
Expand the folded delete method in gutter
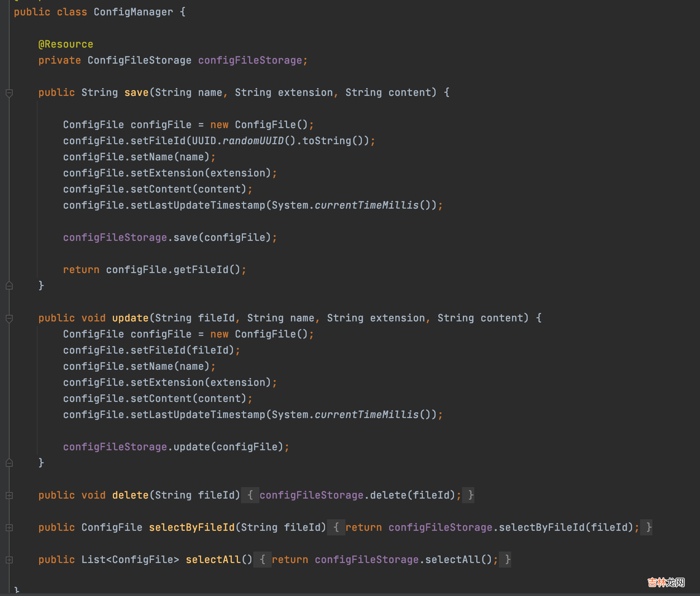point(10,496)
